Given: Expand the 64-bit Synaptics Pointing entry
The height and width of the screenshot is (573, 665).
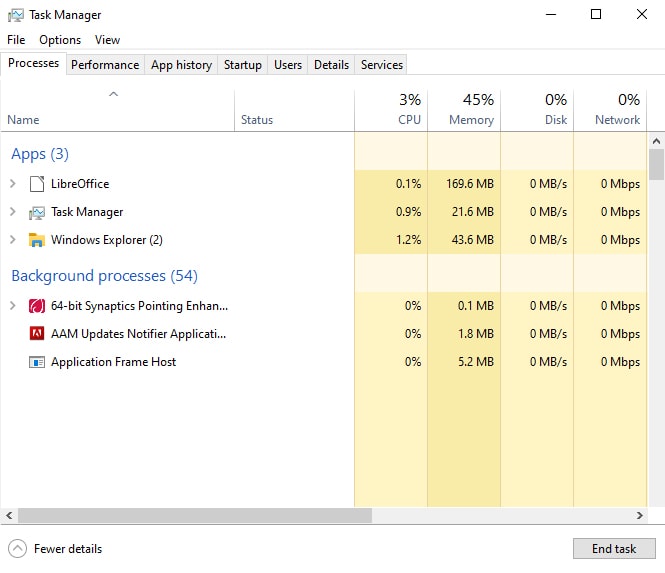Looking at the screenshot, I should click(13, 306).
